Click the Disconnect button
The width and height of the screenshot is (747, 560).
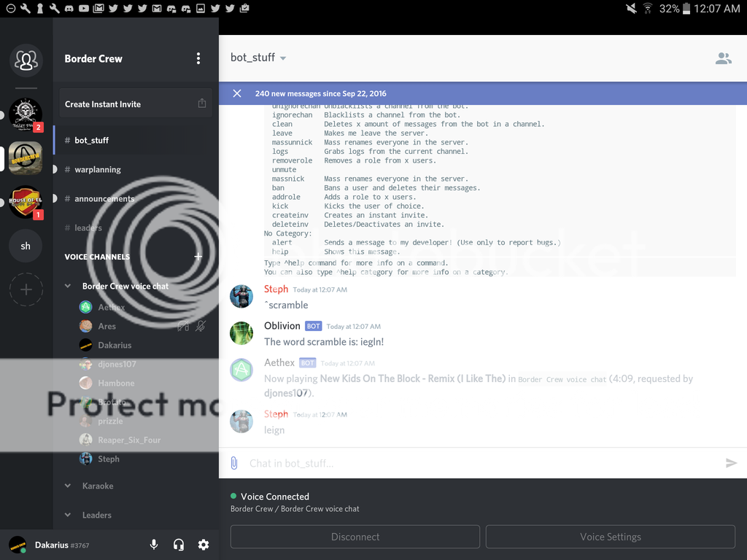click(x=355, y=537)
